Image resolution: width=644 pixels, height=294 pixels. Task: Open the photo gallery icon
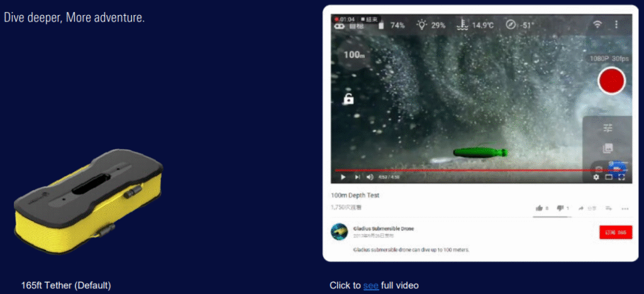[x=608, y=149]
